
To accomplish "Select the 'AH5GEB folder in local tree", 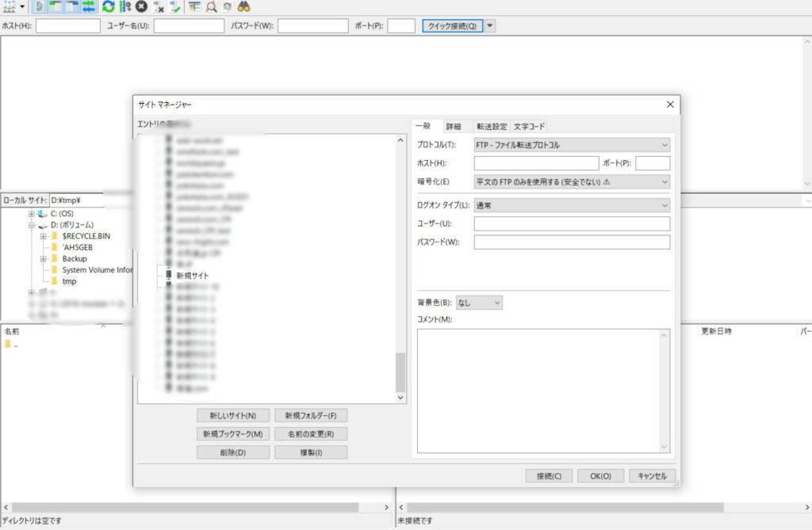I will [x=77, y=247].
